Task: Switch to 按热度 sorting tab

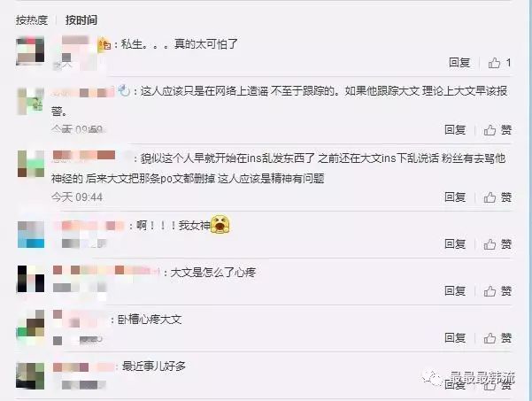Action: point(32,20)
